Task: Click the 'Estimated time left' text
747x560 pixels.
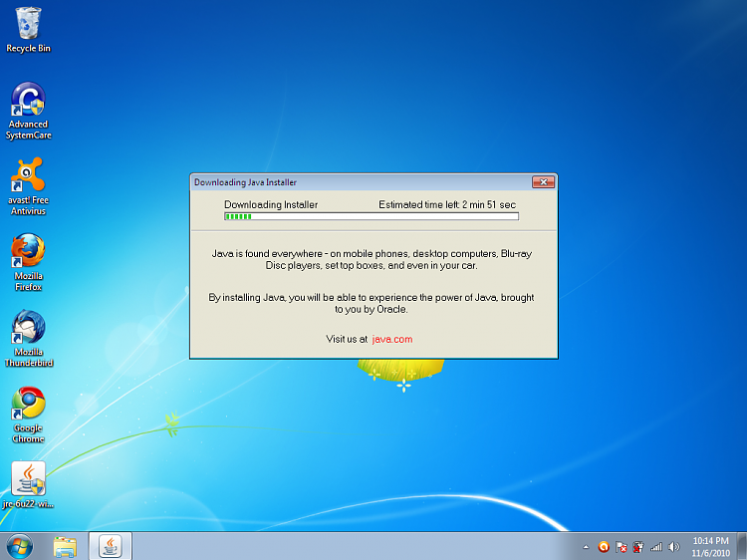Action: (447, 205)
